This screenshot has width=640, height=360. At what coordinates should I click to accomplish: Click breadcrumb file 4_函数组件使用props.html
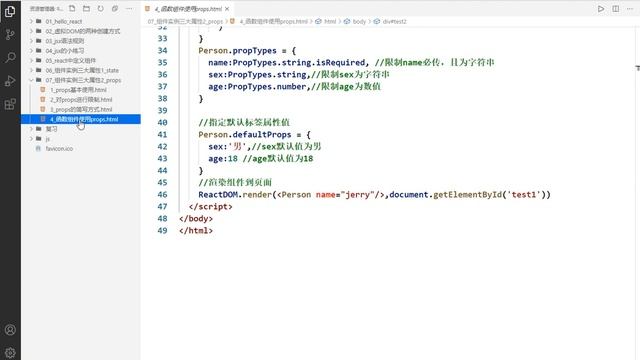273,21
